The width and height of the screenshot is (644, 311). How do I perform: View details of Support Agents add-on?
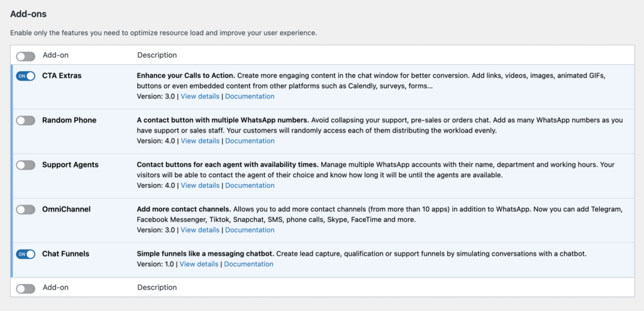point(200,186)
